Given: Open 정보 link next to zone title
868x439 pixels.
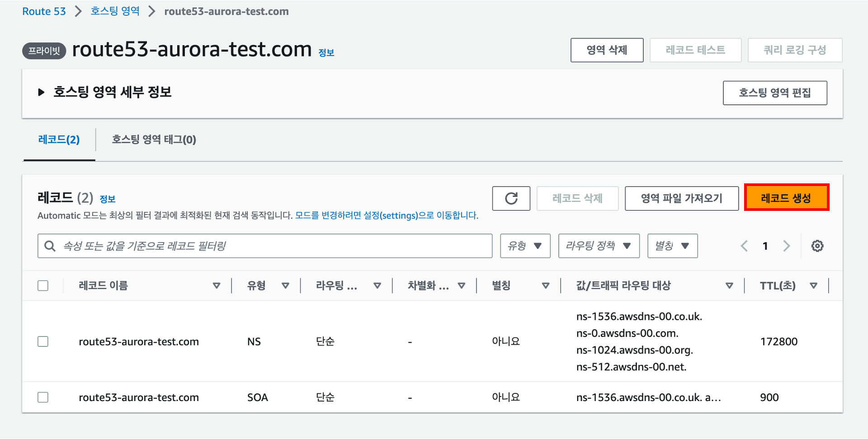Looking at the screenshot, I should click(x=326, y=53).
